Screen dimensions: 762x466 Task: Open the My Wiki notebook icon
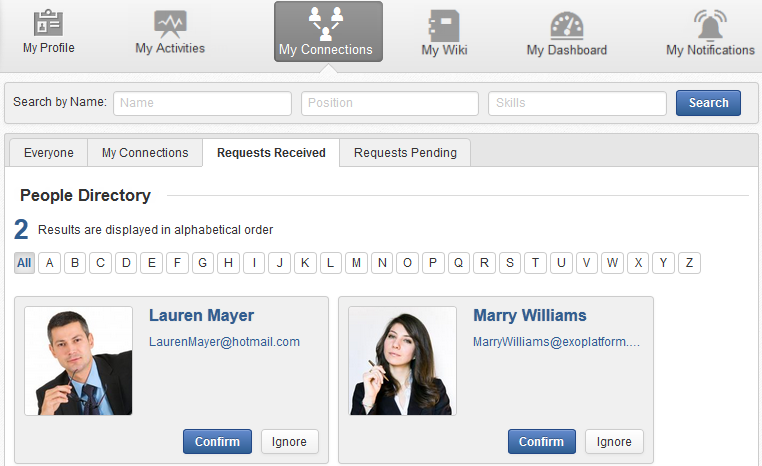443,24
